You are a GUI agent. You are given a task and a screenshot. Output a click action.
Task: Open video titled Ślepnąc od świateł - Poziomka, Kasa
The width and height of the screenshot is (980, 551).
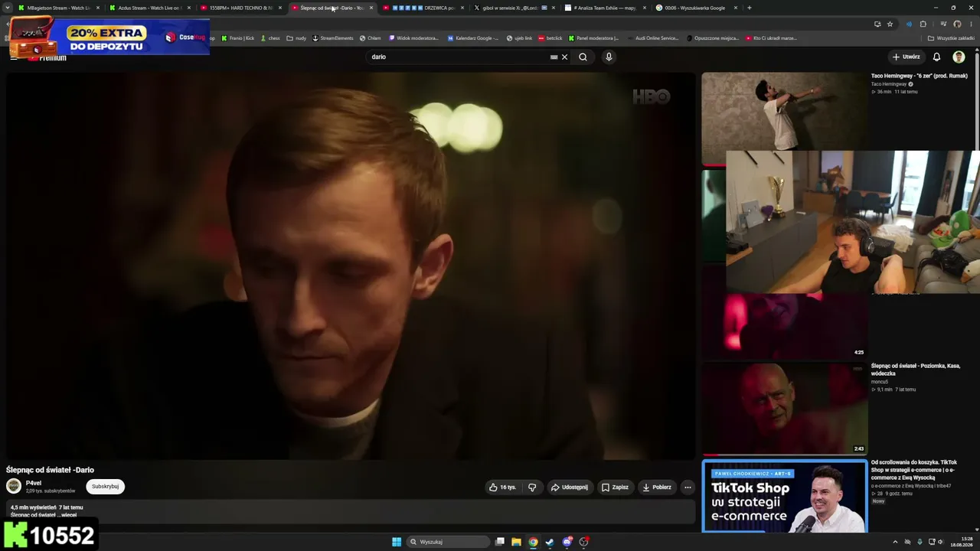point(915,370)
